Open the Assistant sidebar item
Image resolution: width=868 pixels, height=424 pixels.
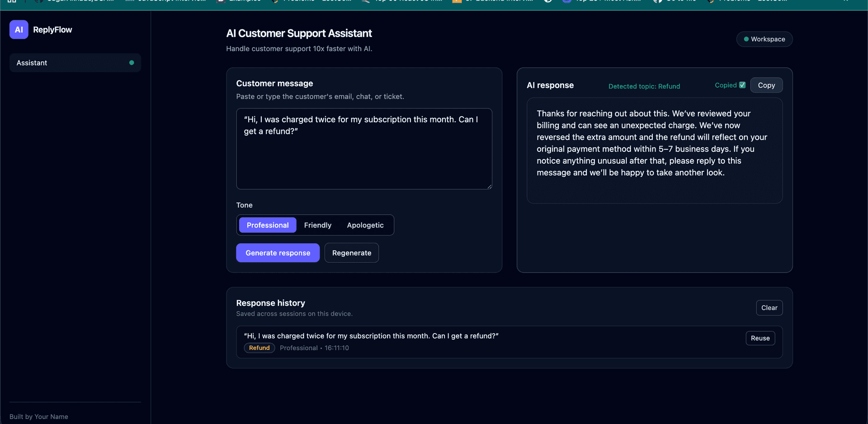[75, 63]
